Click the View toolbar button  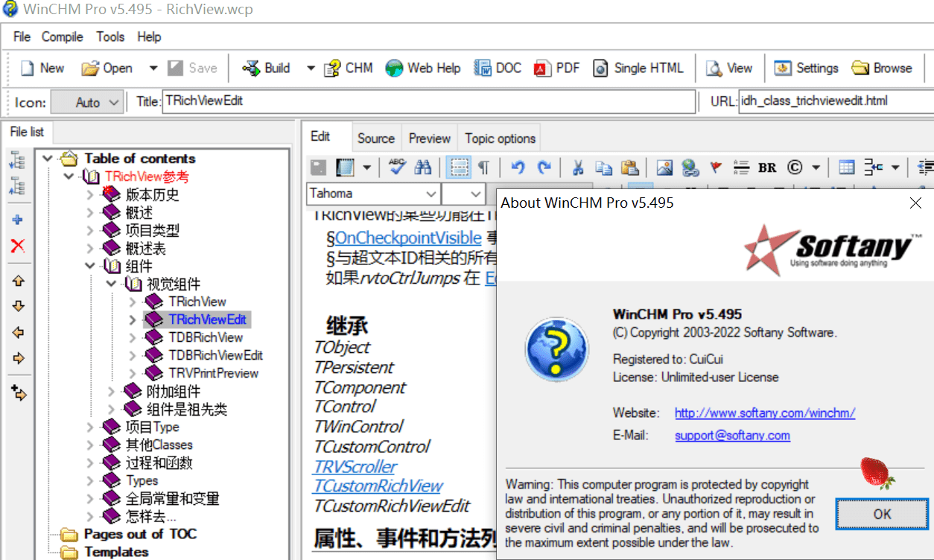(x=729, y=68)
